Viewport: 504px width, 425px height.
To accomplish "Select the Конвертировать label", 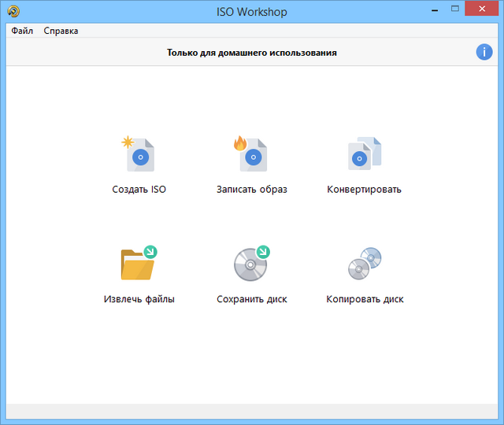I will [x=364, y=189].
